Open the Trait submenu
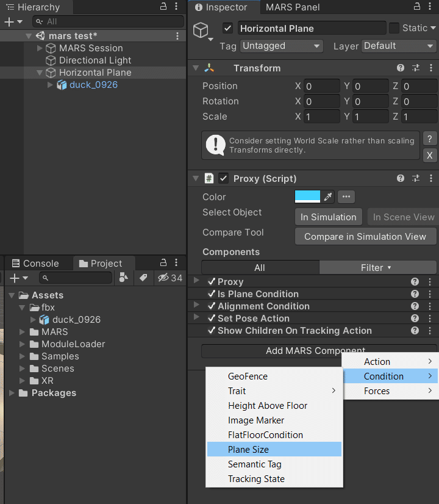439x504 pixels. (274, 391)
